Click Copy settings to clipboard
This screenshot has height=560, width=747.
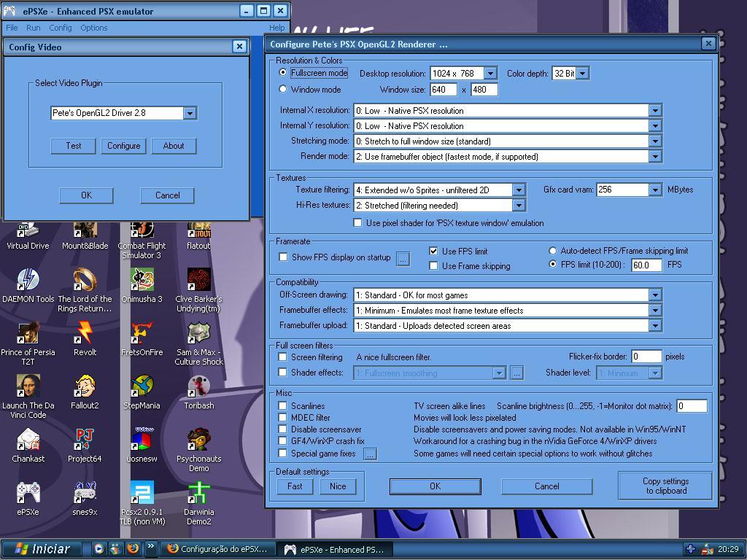click(x=665, y=486)
